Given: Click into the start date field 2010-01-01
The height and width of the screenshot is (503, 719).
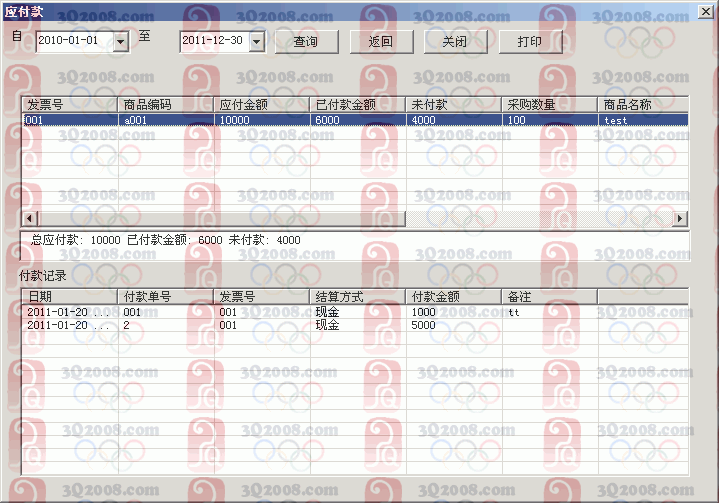Looking at the screenshot, I should pos(75,42).
